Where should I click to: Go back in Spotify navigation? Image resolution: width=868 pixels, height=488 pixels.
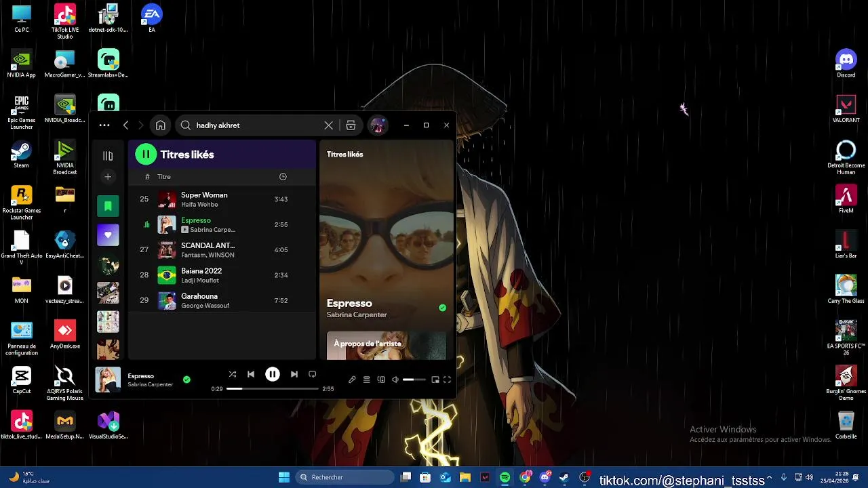click(x=125, y=125)
